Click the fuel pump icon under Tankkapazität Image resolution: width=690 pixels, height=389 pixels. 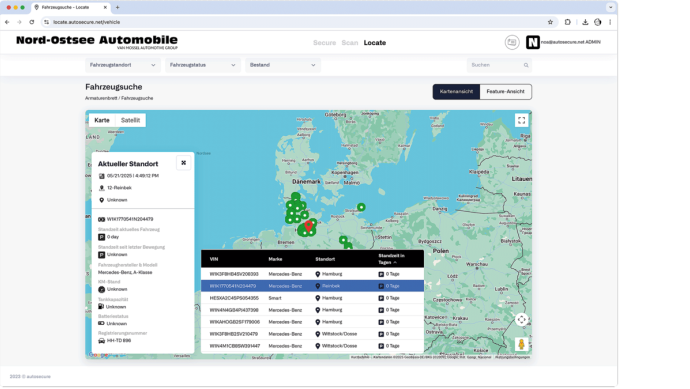[x=101, y=306]
